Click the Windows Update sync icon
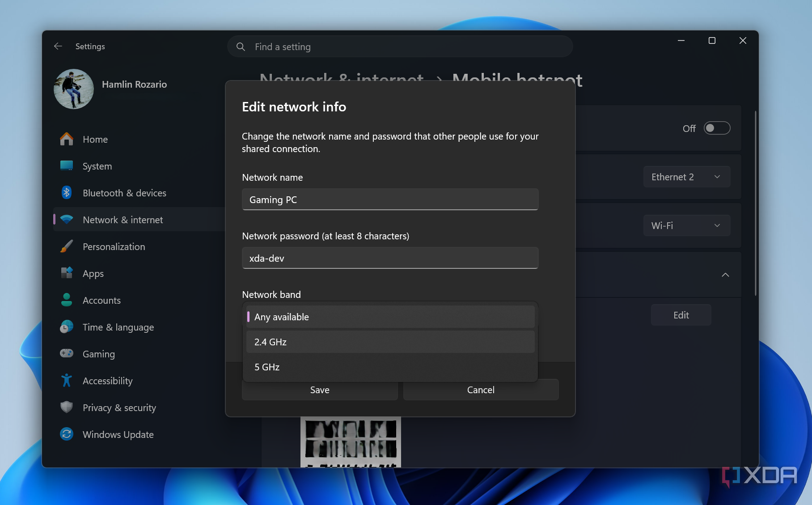This screenshot has height=505, width=812. tap(67, 434)
